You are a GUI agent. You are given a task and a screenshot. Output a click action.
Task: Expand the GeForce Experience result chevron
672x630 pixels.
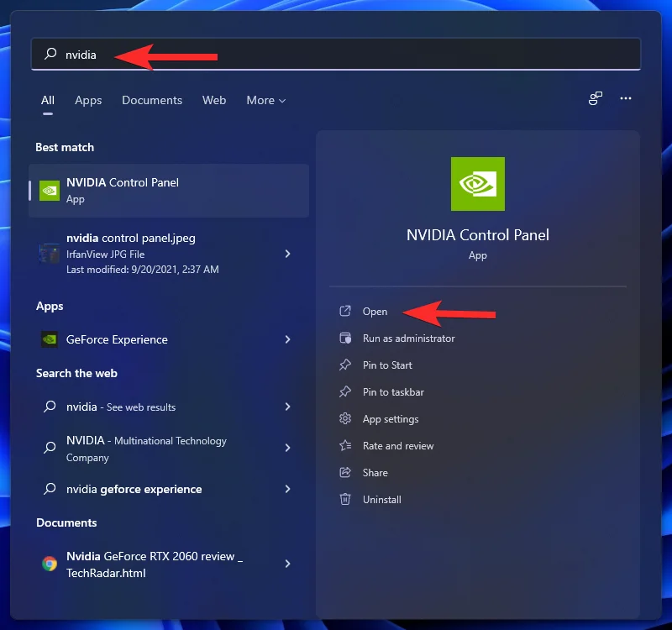click(x=288, y=339)
